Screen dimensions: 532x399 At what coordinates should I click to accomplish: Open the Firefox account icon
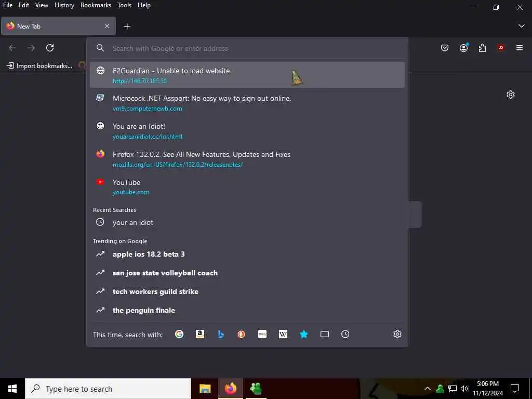[x=463, y=48]
